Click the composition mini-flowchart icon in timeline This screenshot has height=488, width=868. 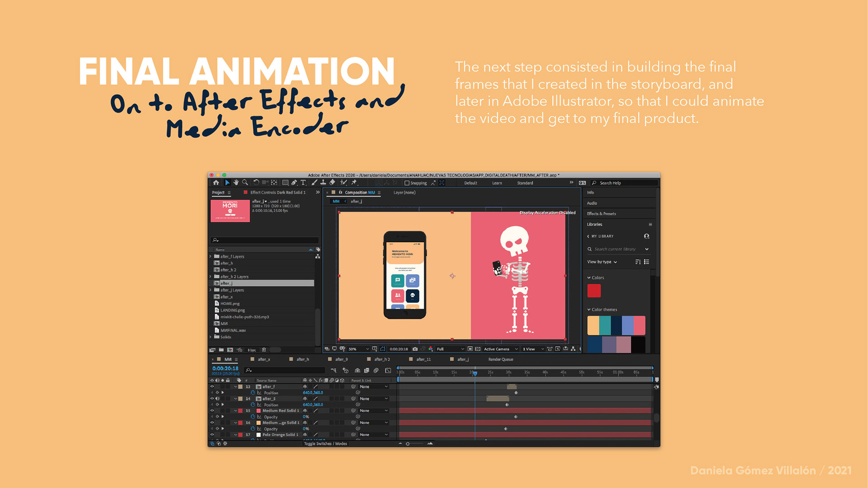coord(334,371)
